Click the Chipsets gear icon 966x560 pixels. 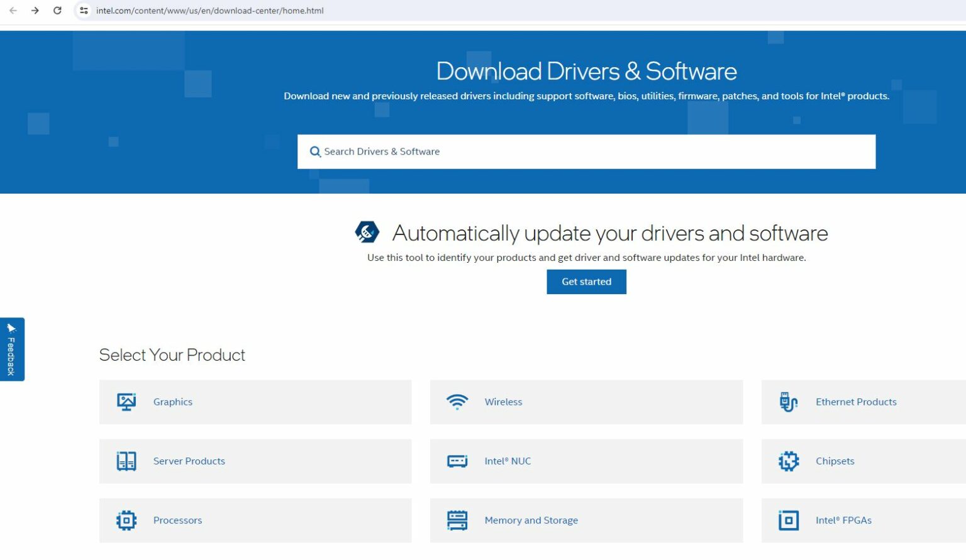[x=788, y=461]
